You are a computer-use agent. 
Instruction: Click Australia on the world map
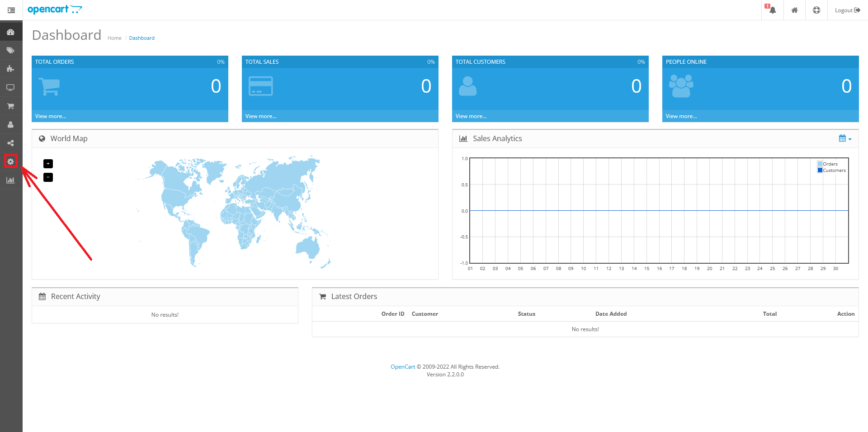pos(308,247)
